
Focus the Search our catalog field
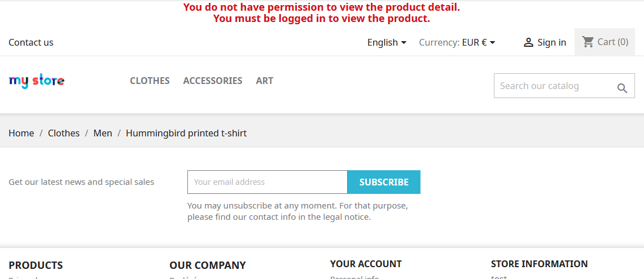point(553,86)
